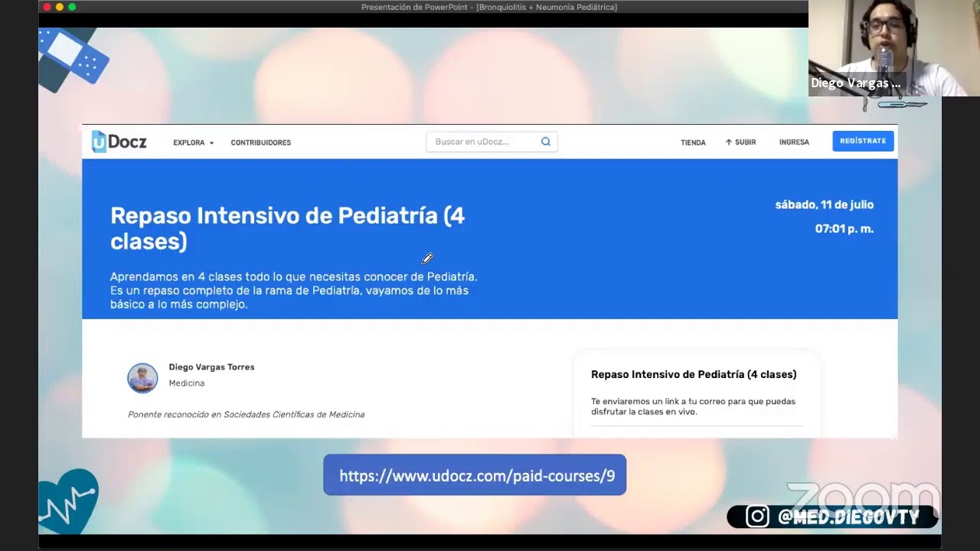
Task: Click Te enviaremos un link a tu correo text
Action: point(693,406)
